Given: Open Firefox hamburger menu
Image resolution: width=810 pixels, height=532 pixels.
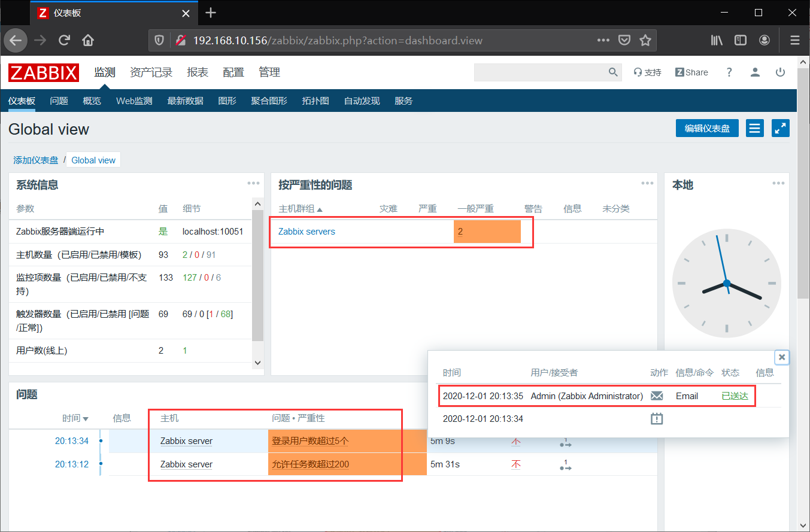Looking at the screenshot, I should [794, 40].
